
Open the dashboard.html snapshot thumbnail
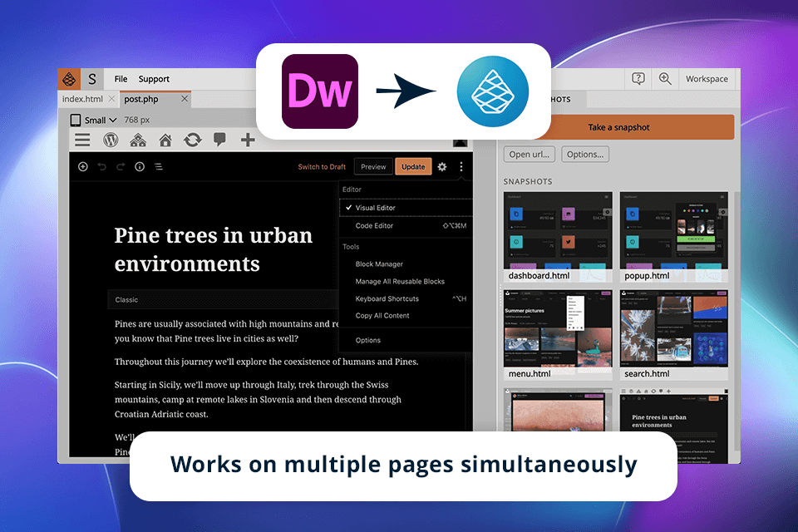559,237
